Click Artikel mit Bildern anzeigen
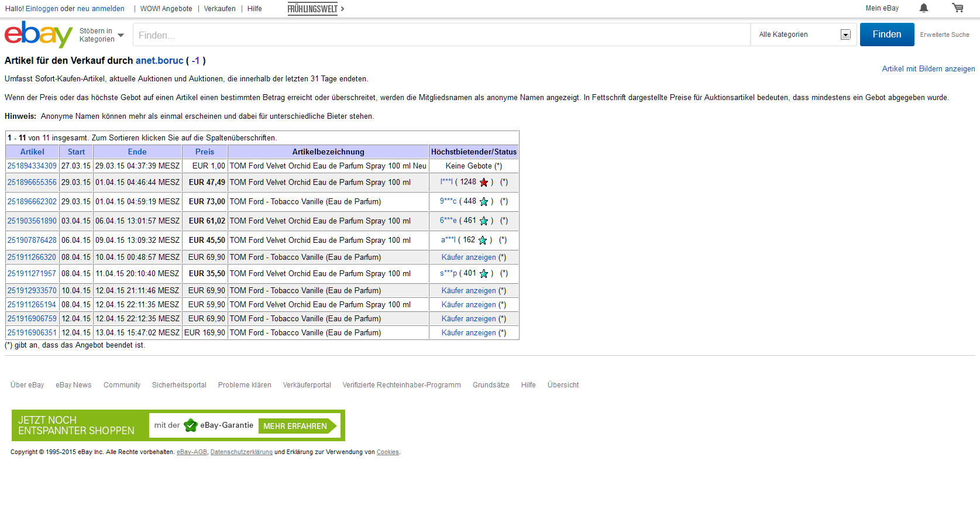The height and width of the screenshot is (529, 980). [x=928, y=68]
